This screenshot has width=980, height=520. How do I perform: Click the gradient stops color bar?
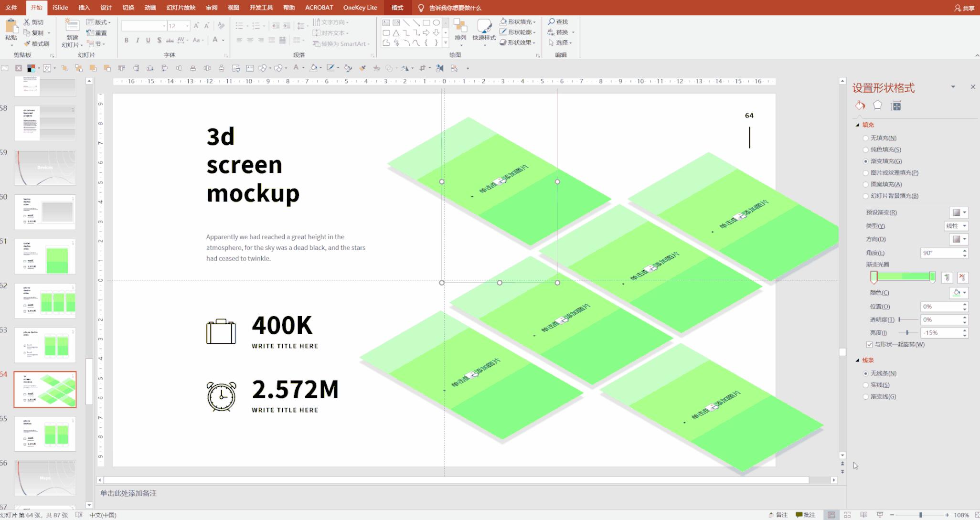click(x=903, y=276)
